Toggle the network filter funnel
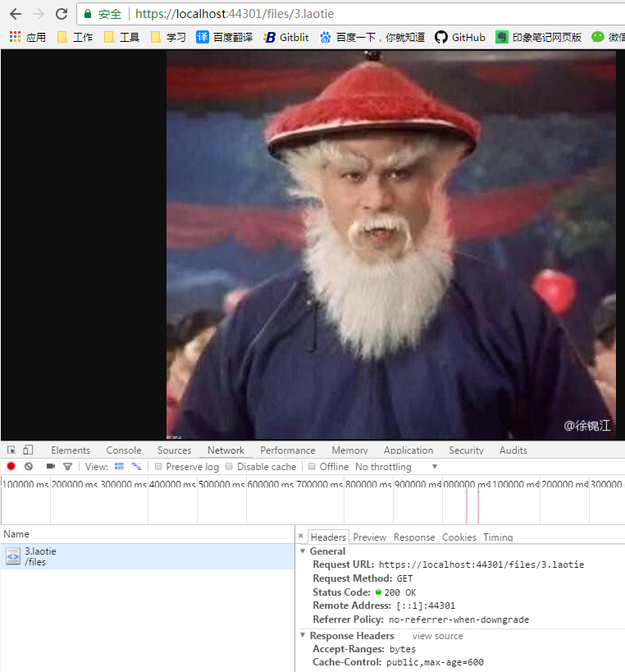Screen dimensions: 625x672 68,466
